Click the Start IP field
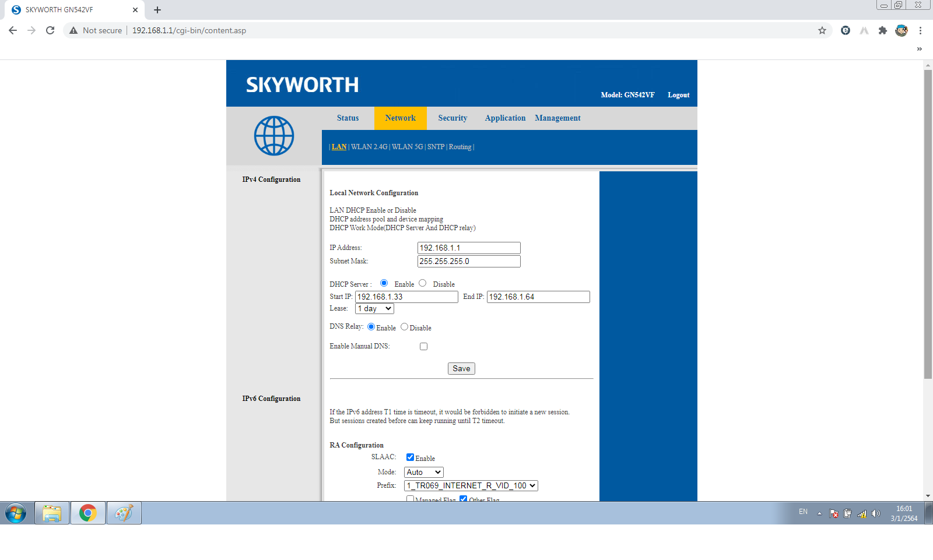This screenshot has height=560, width=933. coord(406,297)
